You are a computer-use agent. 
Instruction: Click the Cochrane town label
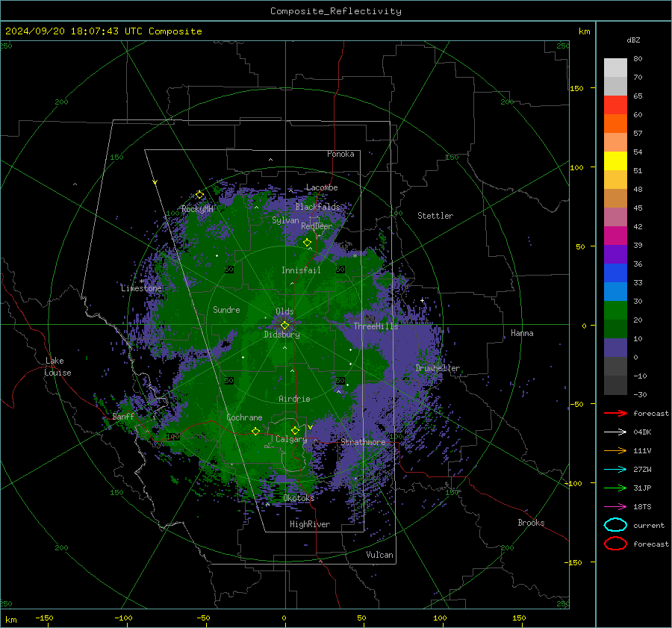(x=244, y=417)
